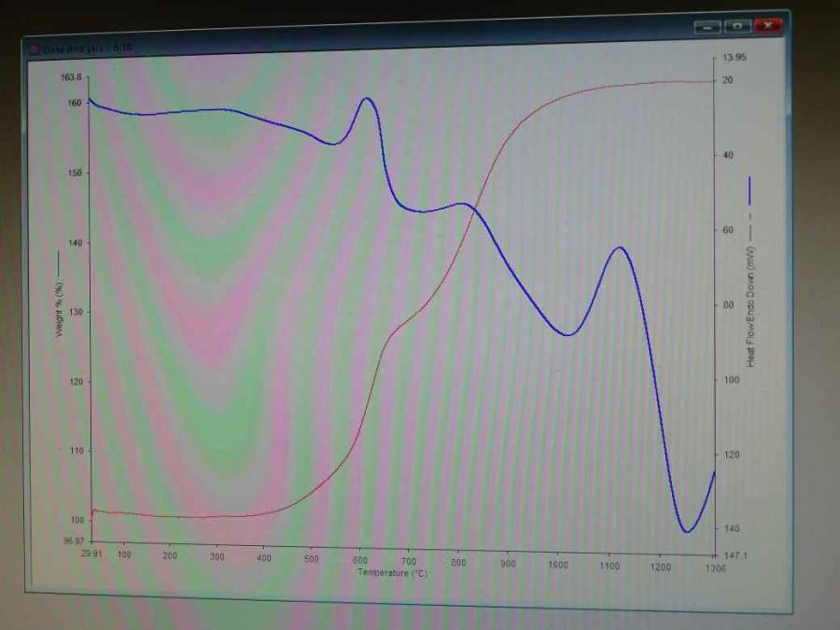Click the 130 weight tick label
This screenshot has height=630, width=840.
(77, 312)
